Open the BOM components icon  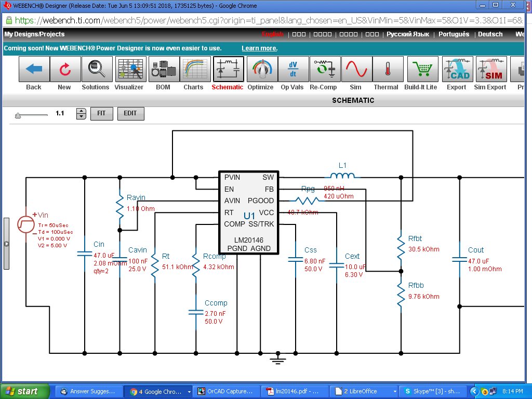tap(164, 69)
